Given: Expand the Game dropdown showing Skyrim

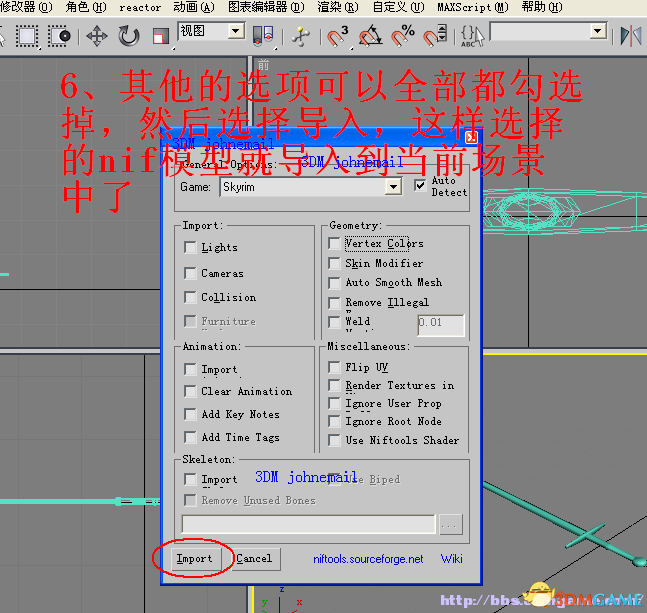Looking at the screenshot, I should click(393, 187).
